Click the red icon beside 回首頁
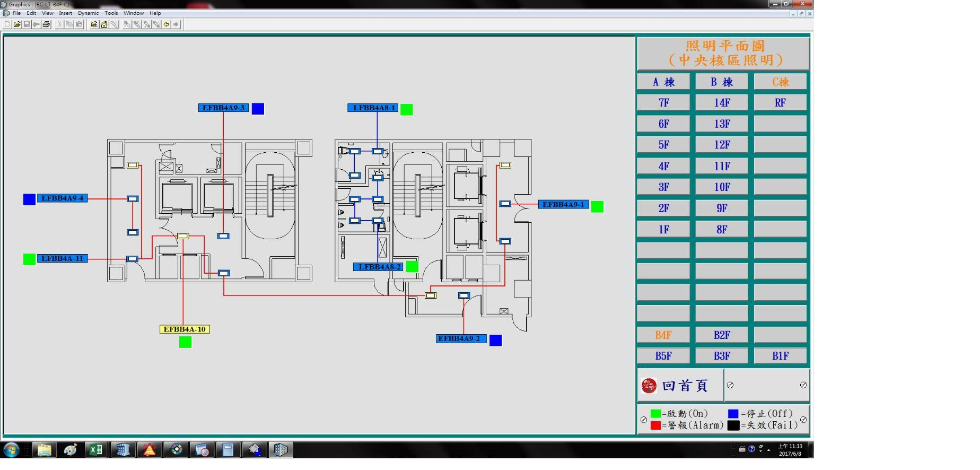980x470 pixels. pyautogui.click(x=649, y=386)
